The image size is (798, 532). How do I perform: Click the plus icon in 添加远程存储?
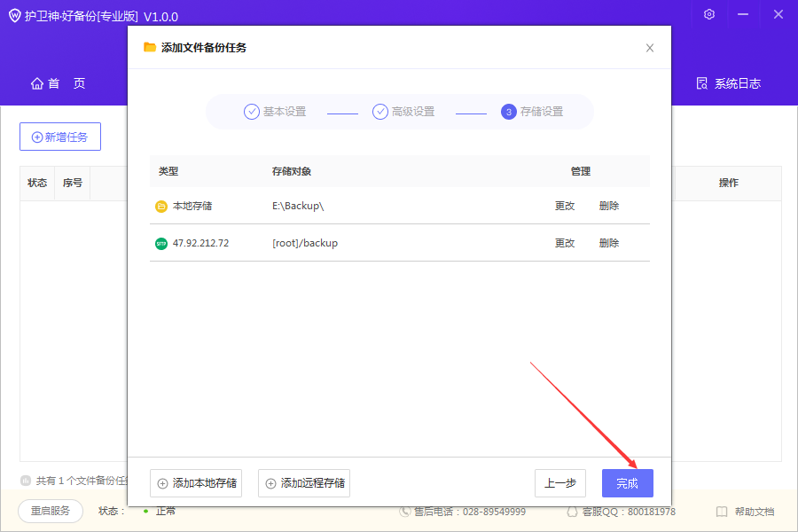(270, 483)
